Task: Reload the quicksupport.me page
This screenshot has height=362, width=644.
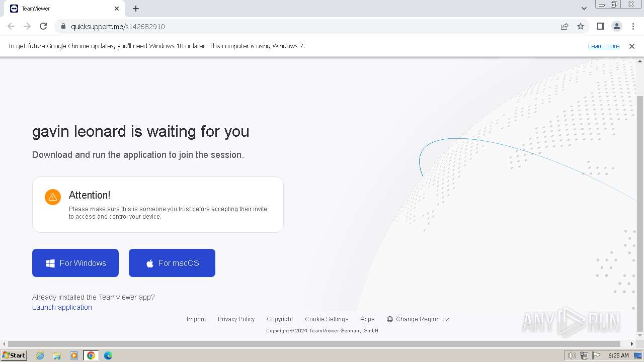Action: [x=43, y=26]
